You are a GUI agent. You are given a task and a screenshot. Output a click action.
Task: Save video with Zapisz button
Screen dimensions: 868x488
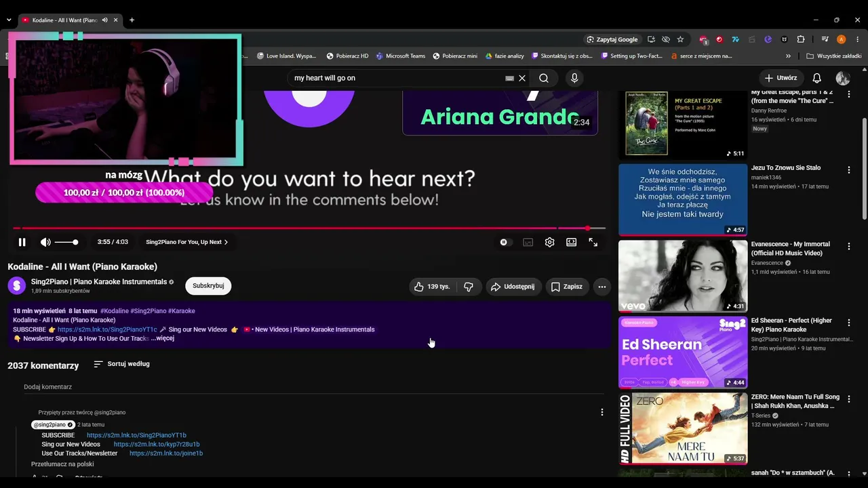tap(567, 287)
